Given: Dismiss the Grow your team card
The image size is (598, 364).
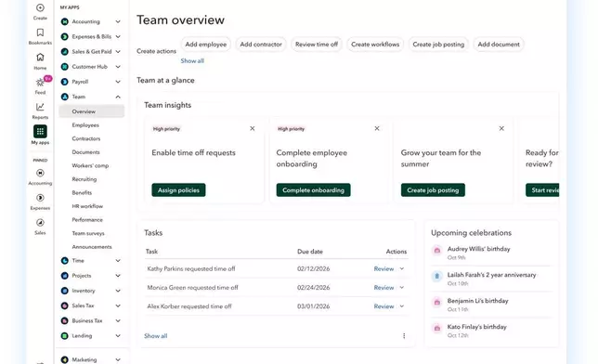Looking at the screenshot, I should (501, 128).
